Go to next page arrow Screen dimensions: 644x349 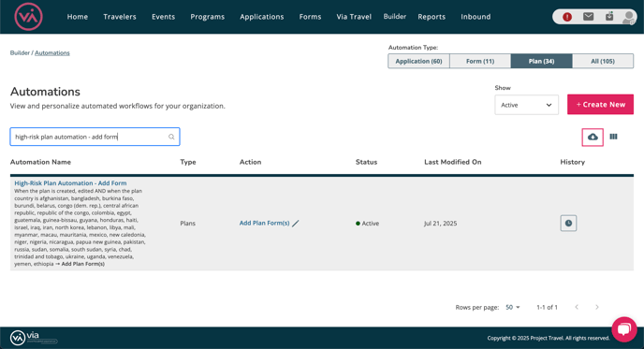[x=597, y=307]
